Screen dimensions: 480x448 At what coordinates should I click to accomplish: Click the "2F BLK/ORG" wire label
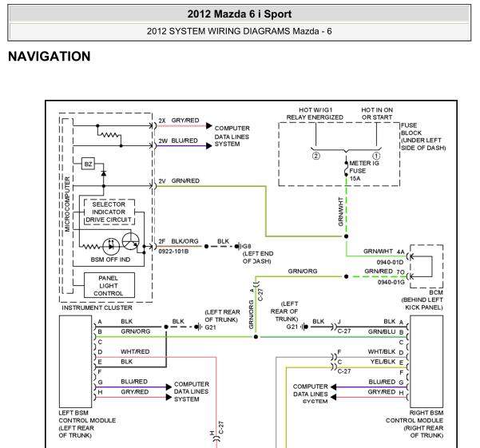(x=178, y=241)
